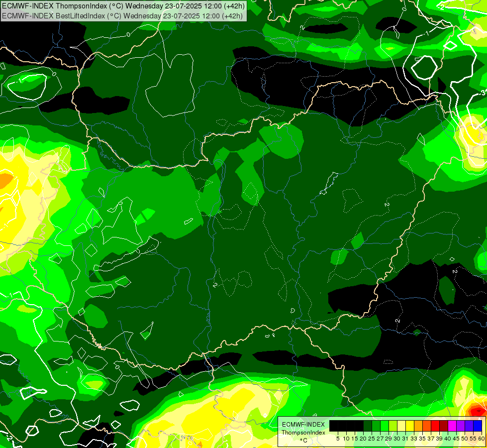Image resolution: width=487 pixels, height=448 pixels.
Task: Pick the lime 29–30 legend swatch
Action: click(393, 426)
